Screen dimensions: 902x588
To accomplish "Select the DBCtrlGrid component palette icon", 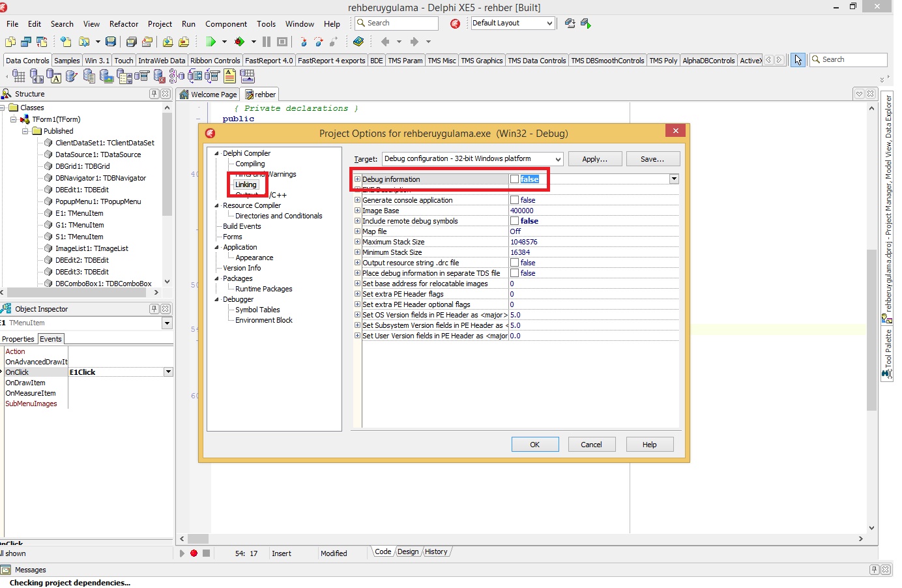I will [248, 76].
